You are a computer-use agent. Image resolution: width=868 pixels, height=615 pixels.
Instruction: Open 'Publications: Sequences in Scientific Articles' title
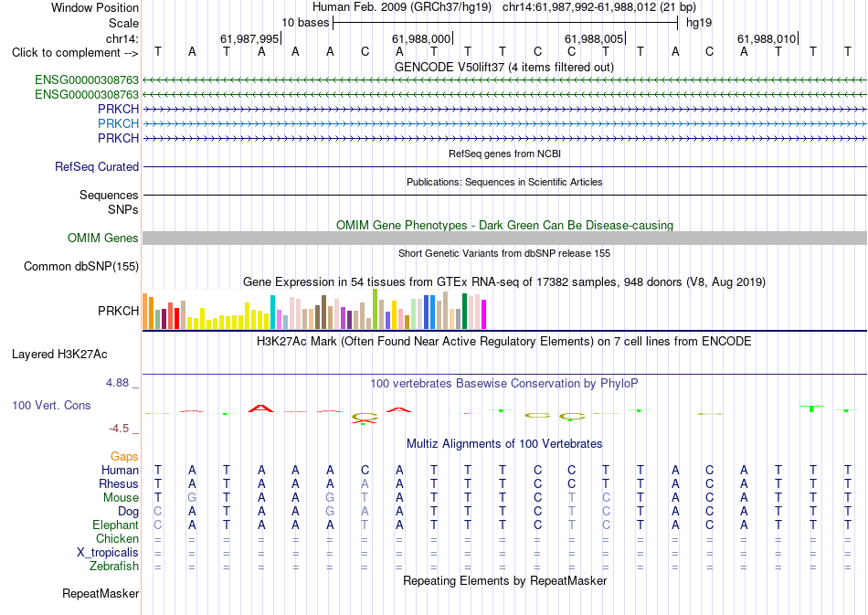504,182
